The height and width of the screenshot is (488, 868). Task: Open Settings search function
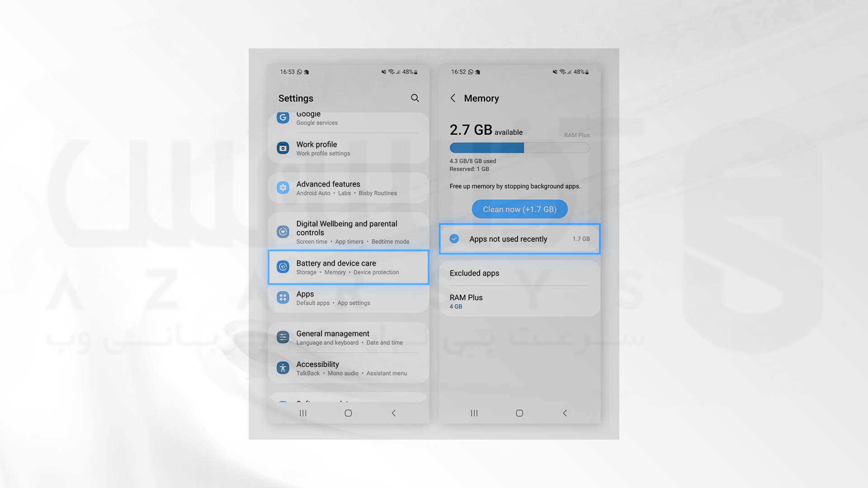tap(415, 99)
